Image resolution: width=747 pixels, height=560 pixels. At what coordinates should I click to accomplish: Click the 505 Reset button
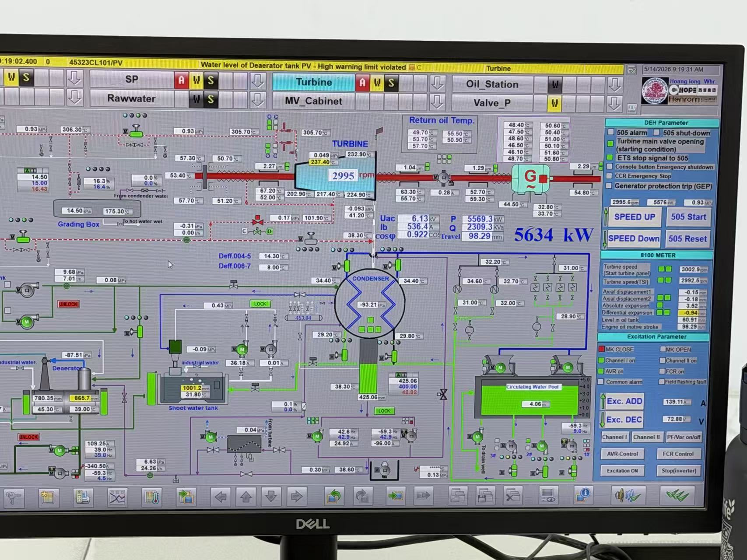(687, 239)
